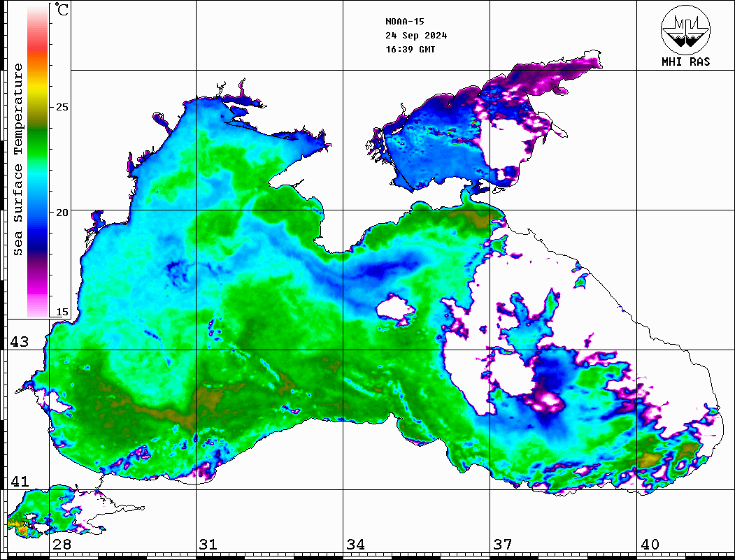Click the time '16:39 GMT'
The width and height of the screenshot is (735, 560).
(x=410, y=49)
